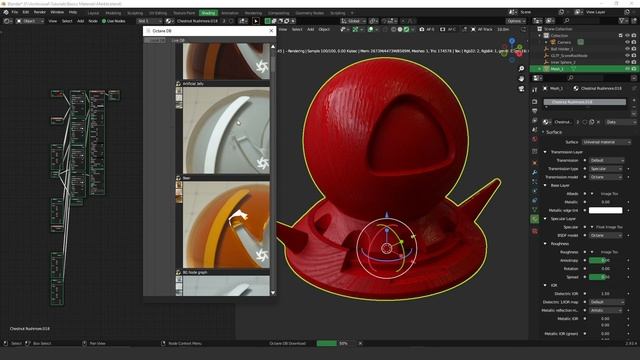Click the Octane AF-C icon
The image size is (640, 360).
point(442,29)
